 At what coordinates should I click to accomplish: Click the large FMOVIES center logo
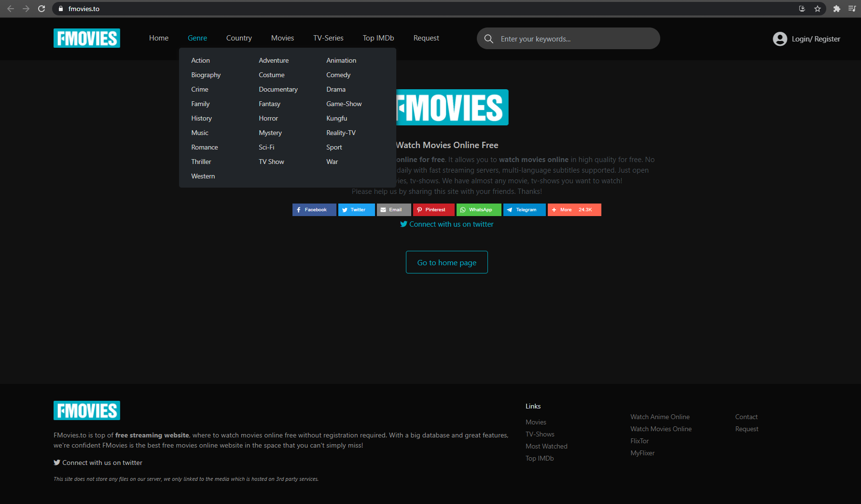point(452,107)
